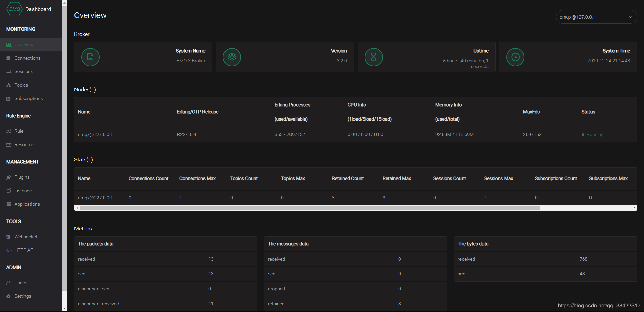Click 355 / 2097152 processes value
644x312 pixels.
290,135
